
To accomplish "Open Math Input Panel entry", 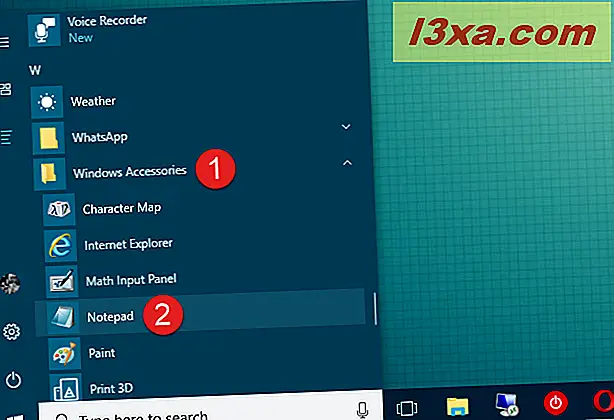I will (131, 280).
